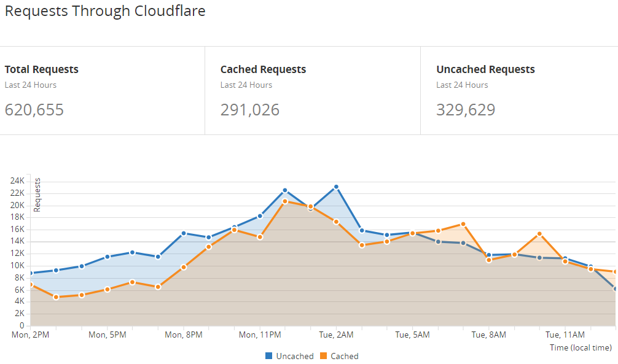
Task: Click the 'Tue, 11AM' x-axis label
Action: (x=565, y=335)
